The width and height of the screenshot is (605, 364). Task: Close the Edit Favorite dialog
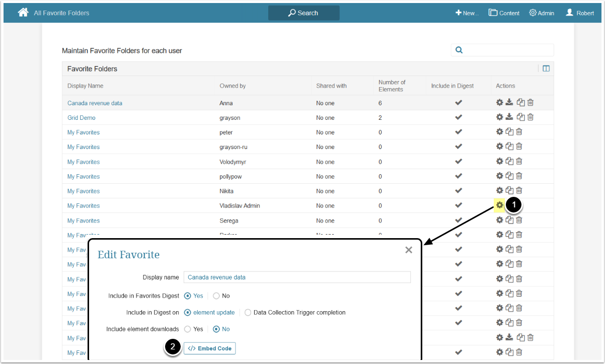pyautogui.click(x=409, y=250)
